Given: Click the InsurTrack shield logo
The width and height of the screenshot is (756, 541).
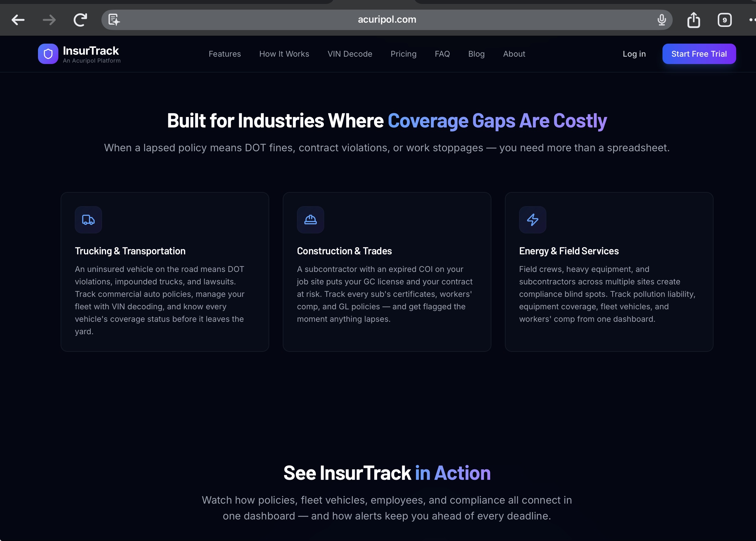Looking at the screenshot, I should coord(48,54).
